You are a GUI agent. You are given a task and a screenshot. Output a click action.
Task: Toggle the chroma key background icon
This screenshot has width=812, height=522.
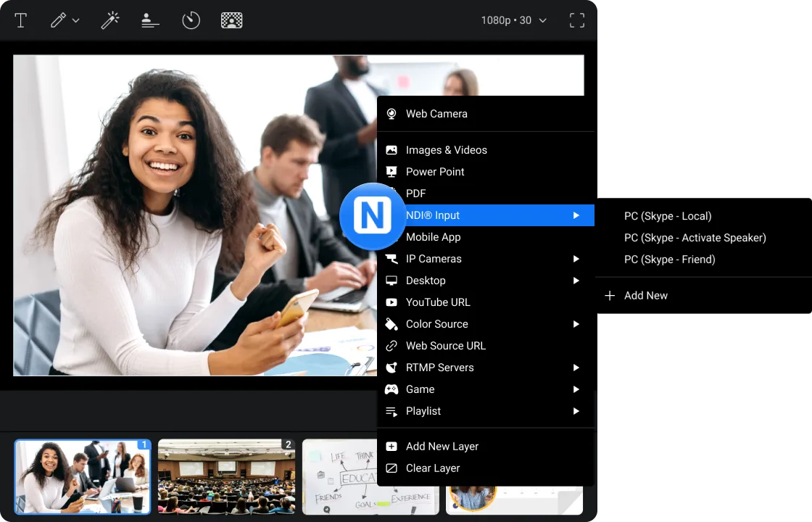point(231,20)
